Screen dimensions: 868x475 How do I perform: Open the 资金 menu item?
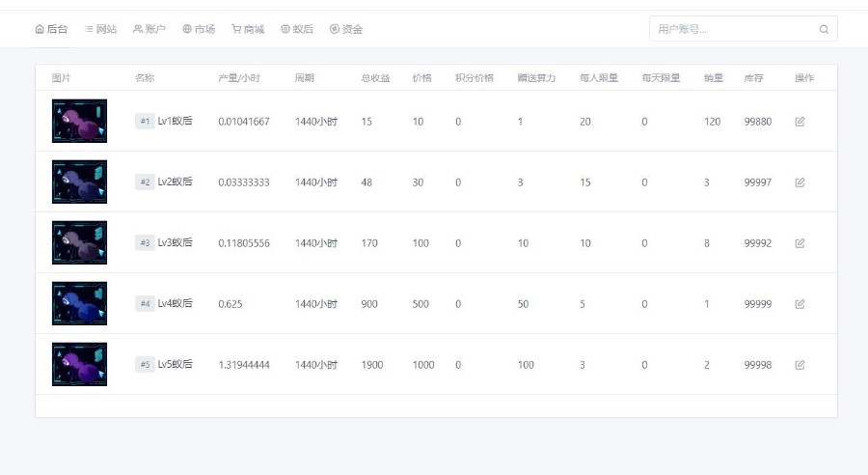point(346,29)
